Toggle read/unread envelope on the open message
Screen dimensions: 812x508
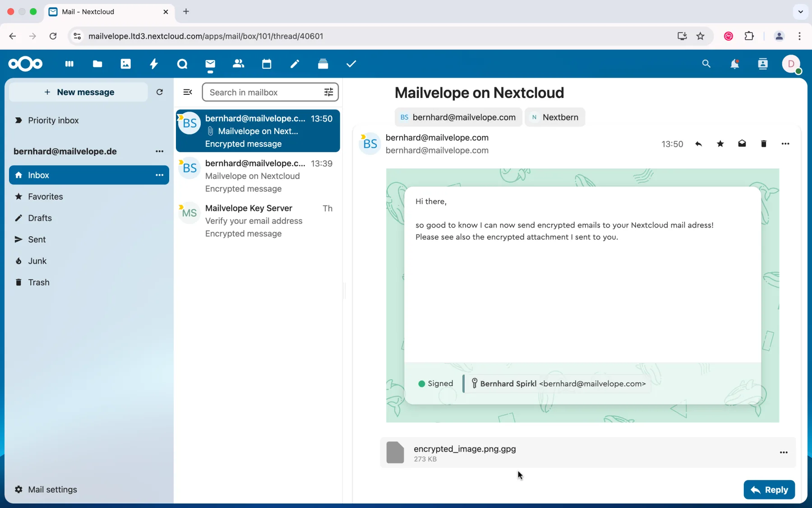point(742,144)
